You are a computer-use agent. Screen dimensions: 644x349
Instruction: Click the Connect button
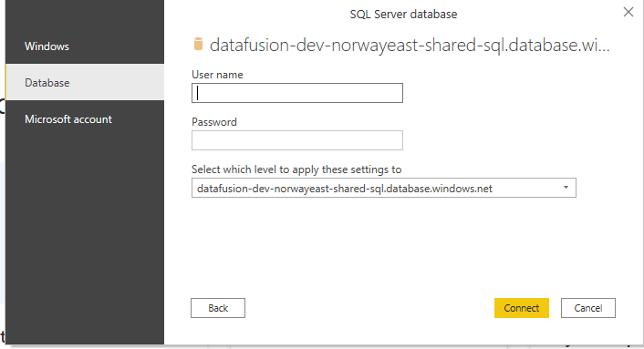click(x=522, y=308)
